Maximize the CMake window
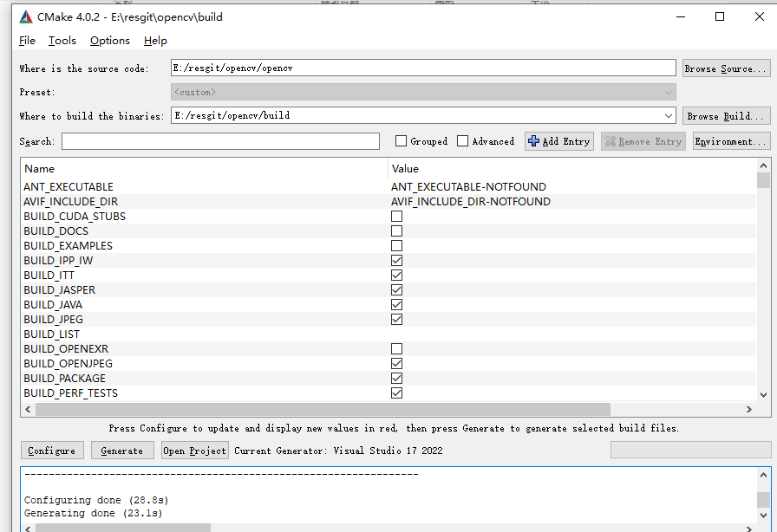 [x=720, y=16]
